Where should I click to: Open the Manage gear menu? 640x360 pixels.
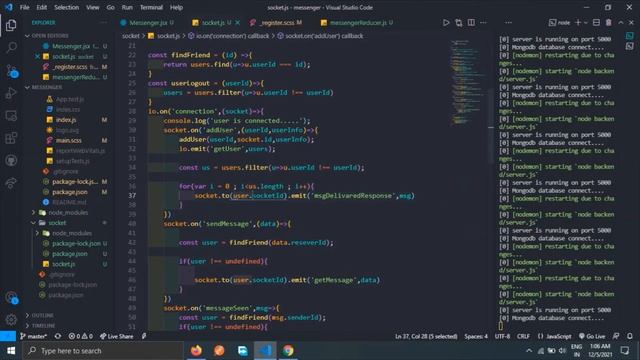click(x=11, y=320)
